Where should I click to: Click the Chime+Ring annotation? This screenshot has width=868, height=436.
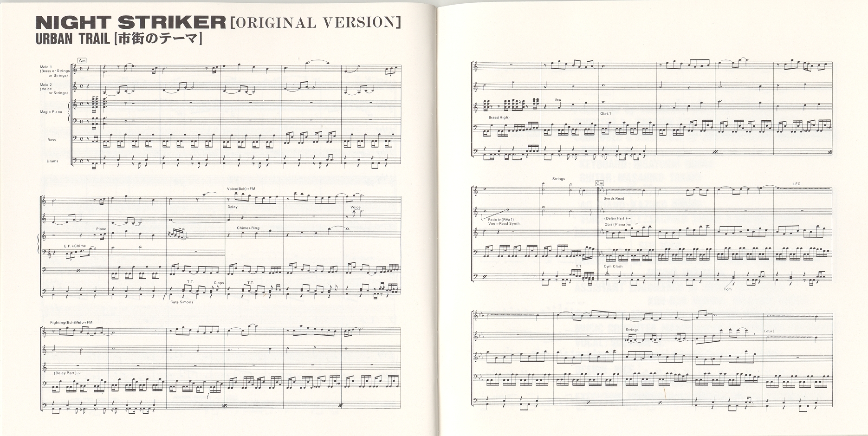[248, 228]
